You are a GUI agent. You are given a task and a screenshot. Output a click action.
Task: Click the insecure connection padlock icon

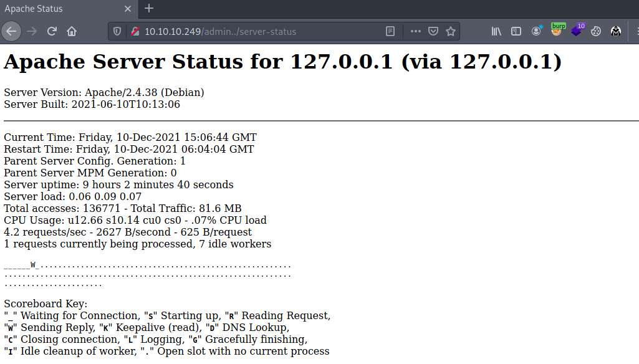coord(133,31)
